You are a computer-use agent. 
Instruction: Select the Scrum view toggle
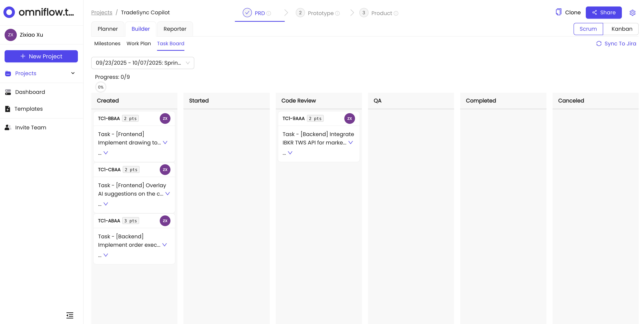588,29
